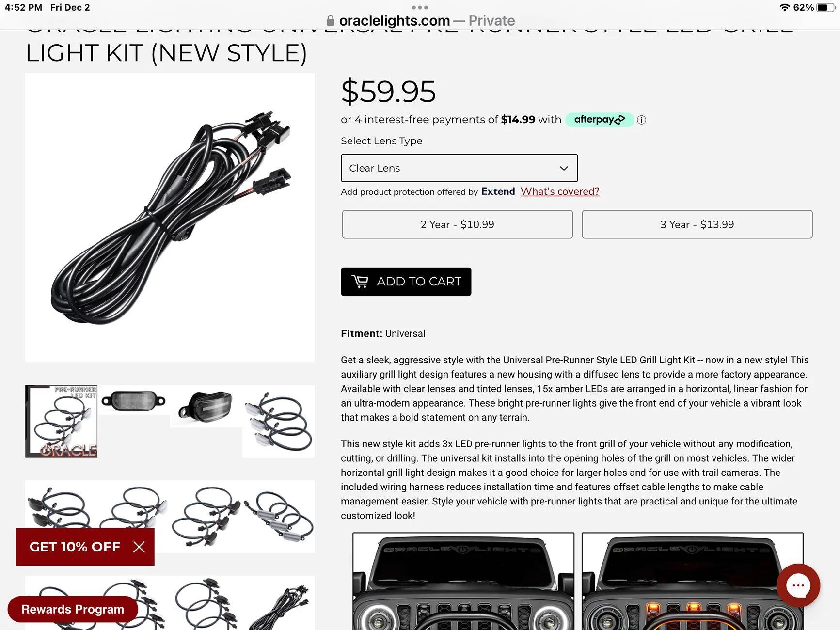840x630 pixels.
Task: Open the Rewards Program button
Action: pyautogui.click(x=73, y=609)
